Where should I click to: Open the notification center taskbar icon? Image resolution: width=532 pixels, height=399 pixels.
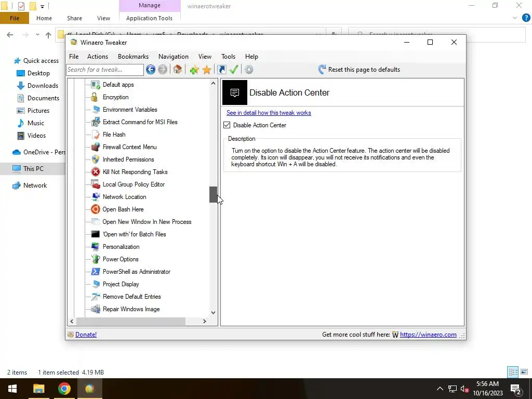click(x=516, y=389)
